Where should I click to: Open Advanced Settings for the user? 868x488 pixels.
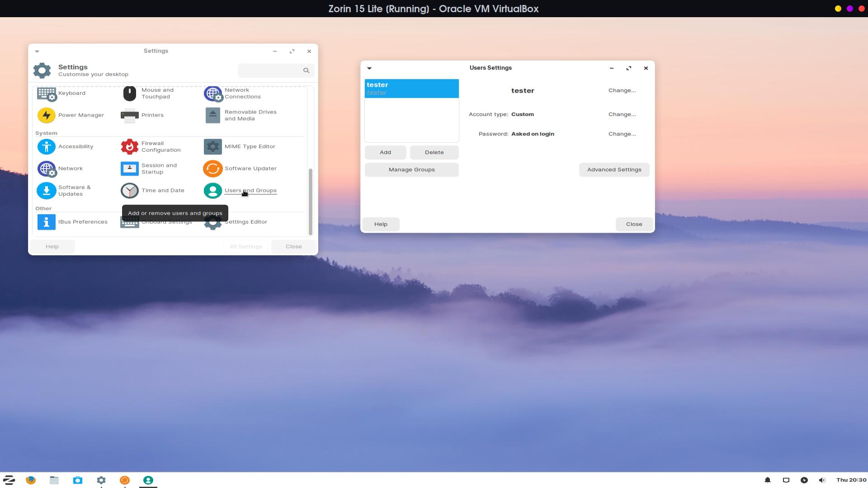pyautogui.click(x=614, y=170)
